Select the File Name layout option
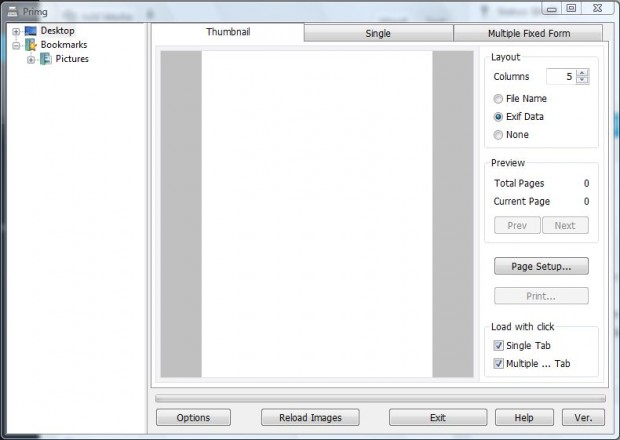 pos(498,99)
